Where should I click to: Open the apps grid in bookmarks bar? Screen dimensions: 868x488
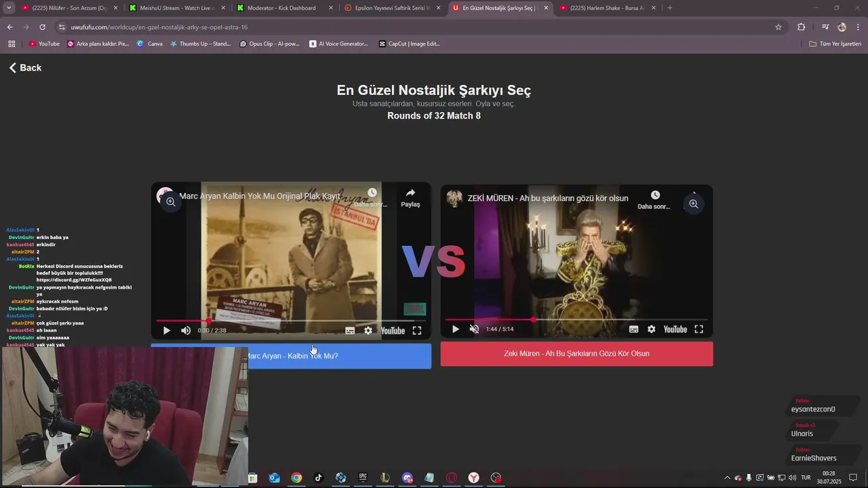12,44
